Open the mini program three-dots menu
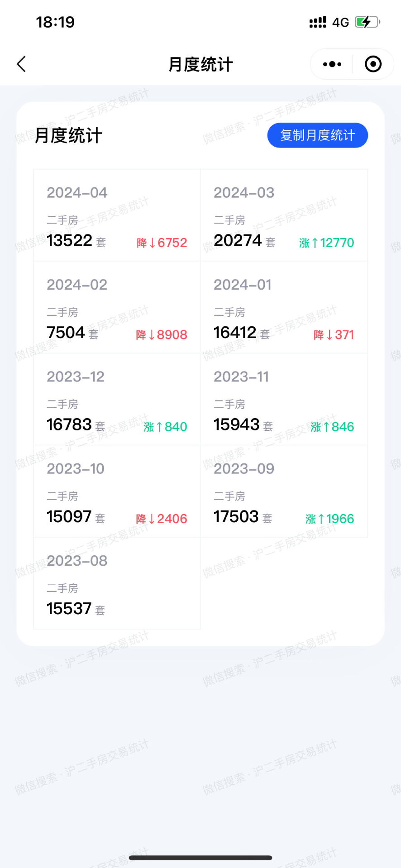401x868 pixels. [332, 64]
